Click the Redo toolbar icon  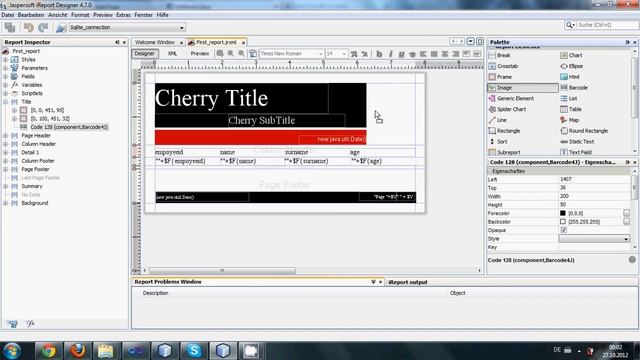tap(43, 27)
